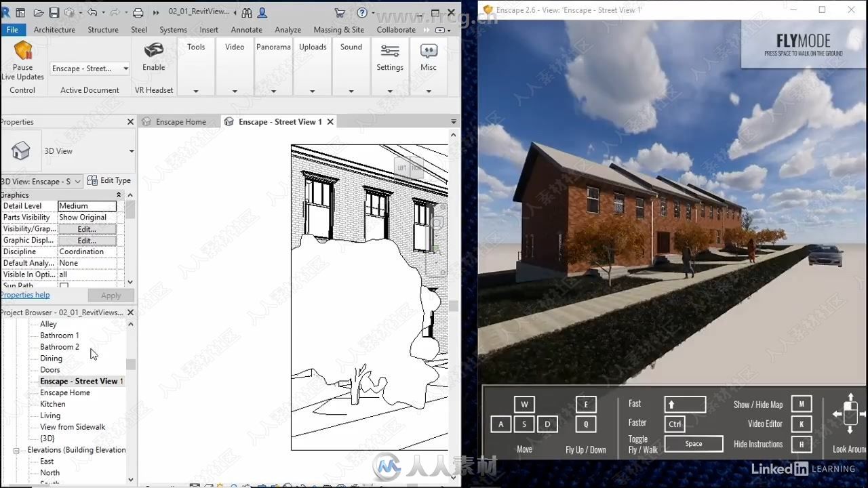868x488 pixels.
Task: Expand the Video ribbon dropdown
Action: (x=235, y=91)
